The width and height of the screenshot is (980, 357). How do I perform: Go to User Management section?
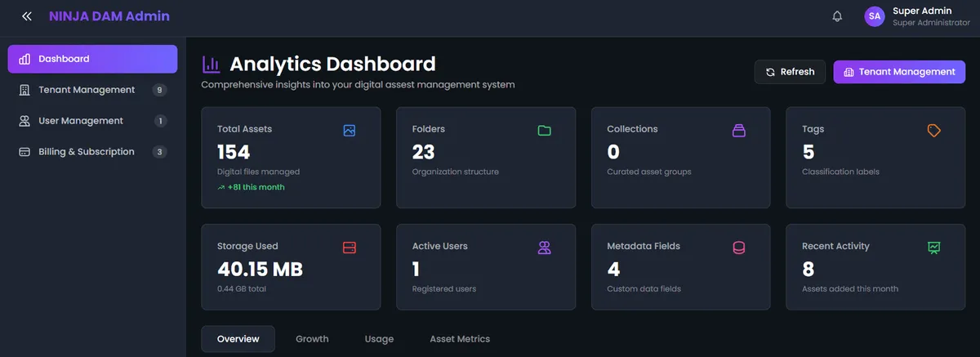click(x=81, y=121)
